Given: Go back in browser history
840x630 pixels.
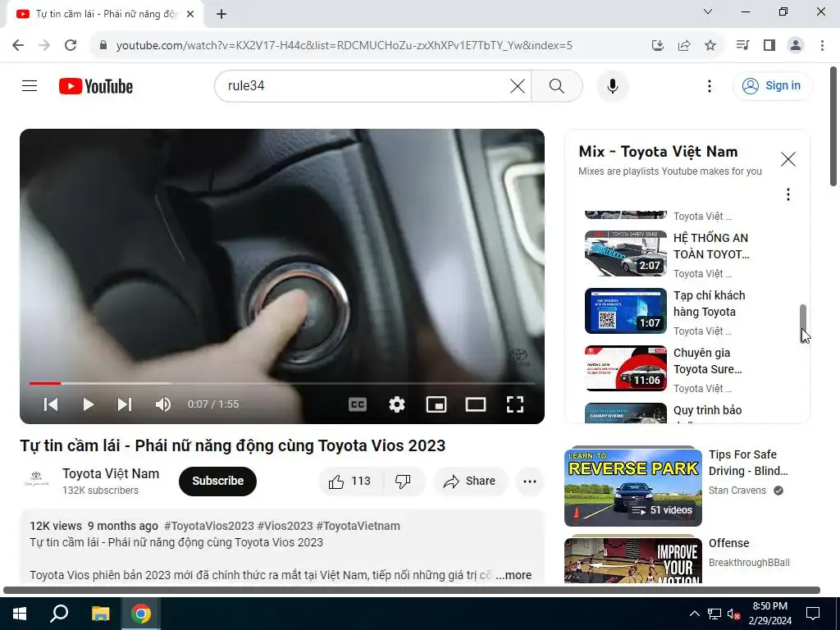Looking at the screenshot, I should pos(18,45).
